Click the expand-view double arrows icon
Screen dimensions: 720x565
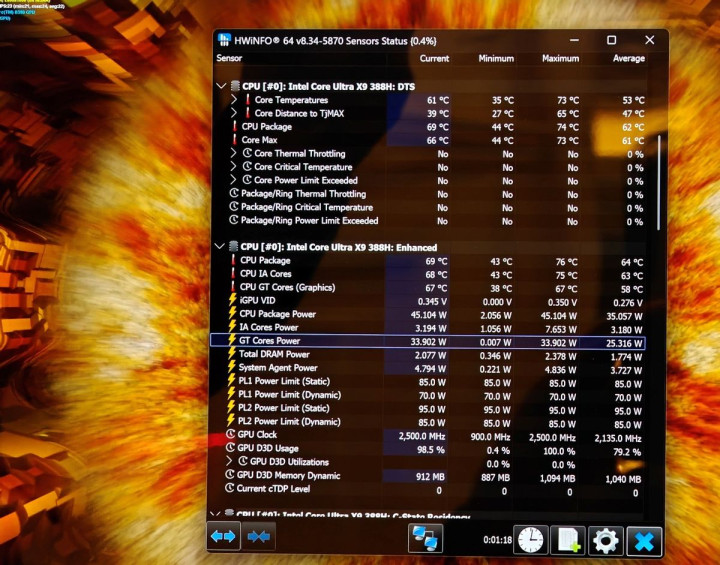click(x=223, y=536)
